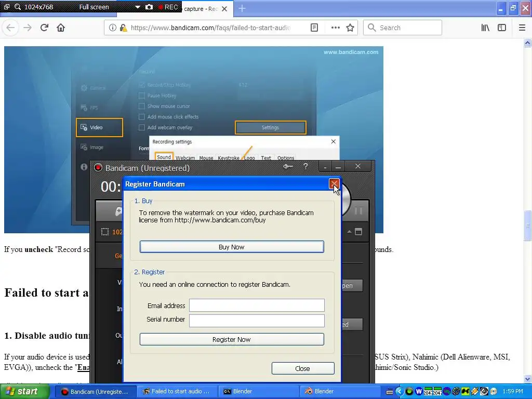Switch to Failed to start audio taskbar item
This screenshot has height=399, width=532.
point(177,391)
